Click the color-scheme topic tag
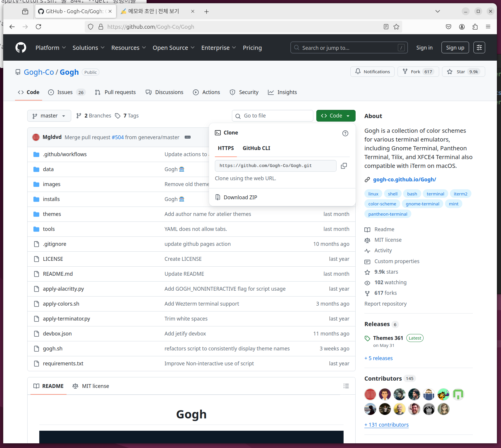This screenshot has height=448, width=501. (382, 204)
